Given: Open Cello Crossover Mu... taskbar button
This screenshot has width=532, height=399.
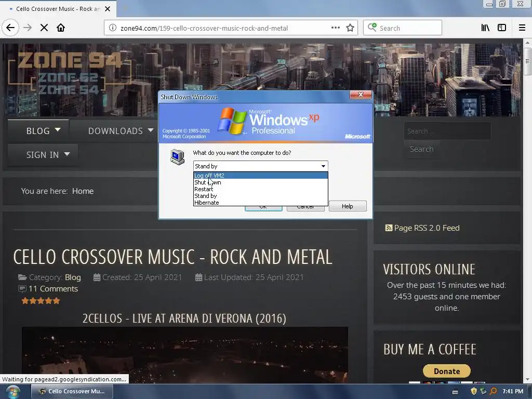Looking at the screenshot, I should 72,392.
